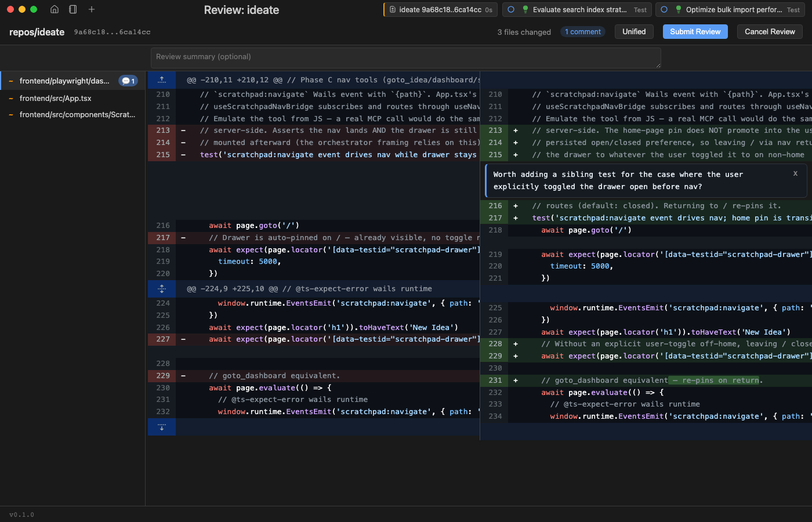
Task: Click the Test label on Evaluate tab
Action: tap(640, 10)
